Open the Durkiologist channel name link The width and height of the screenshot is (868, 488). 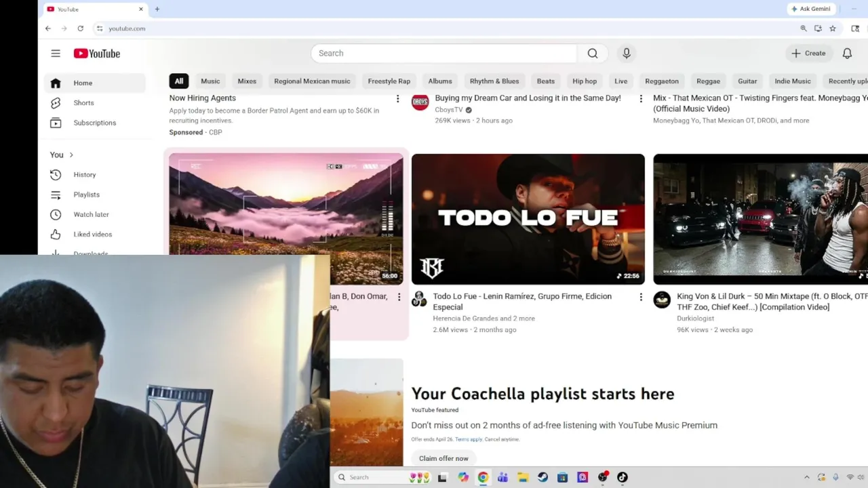[x=695, y=319]
